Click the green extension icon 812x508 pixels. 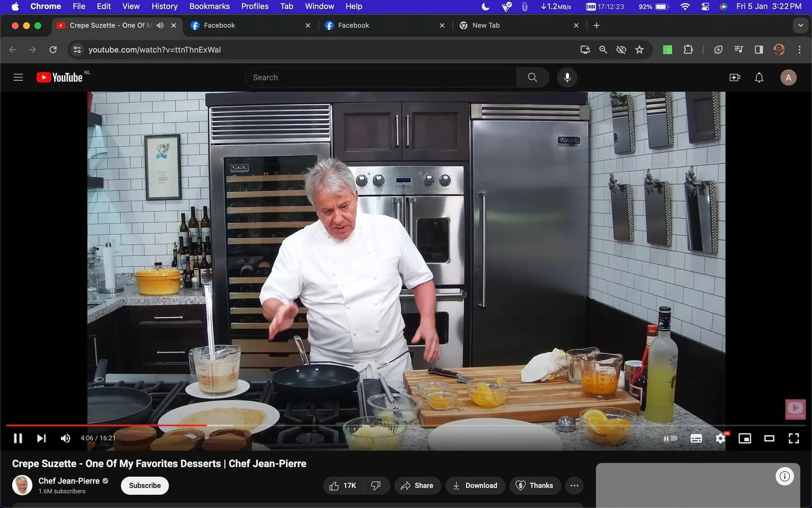click(x=668, y=50)
